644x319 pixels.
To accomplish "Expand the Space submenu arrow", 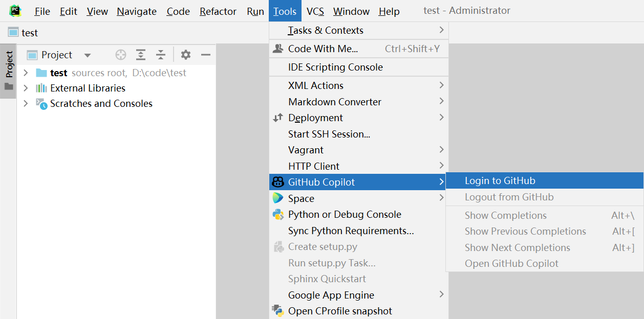I will [x=441, y=198].
